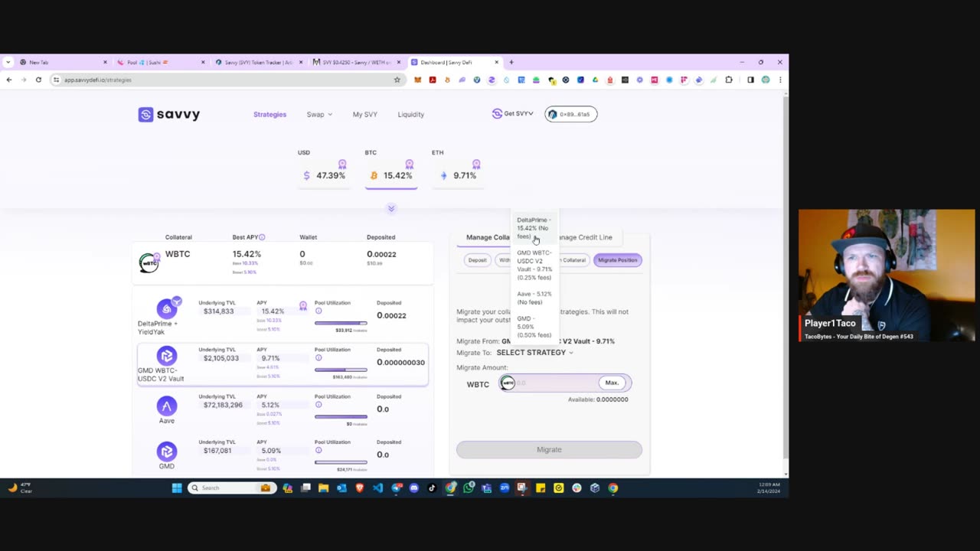Open the tab search dropdown arrow

pyautogui.click(x=8, y=62)
